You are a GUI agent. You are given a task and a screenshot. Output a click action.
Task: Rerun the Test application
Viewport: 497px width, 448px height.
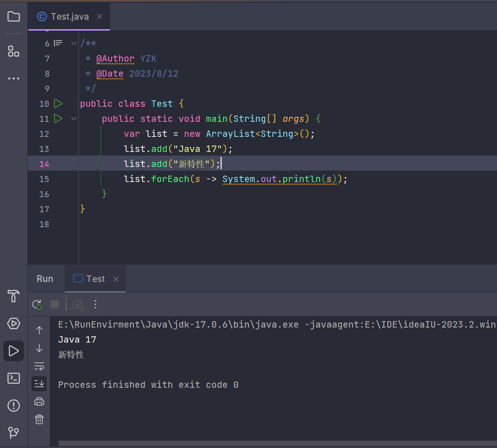(x=37, y=304)
